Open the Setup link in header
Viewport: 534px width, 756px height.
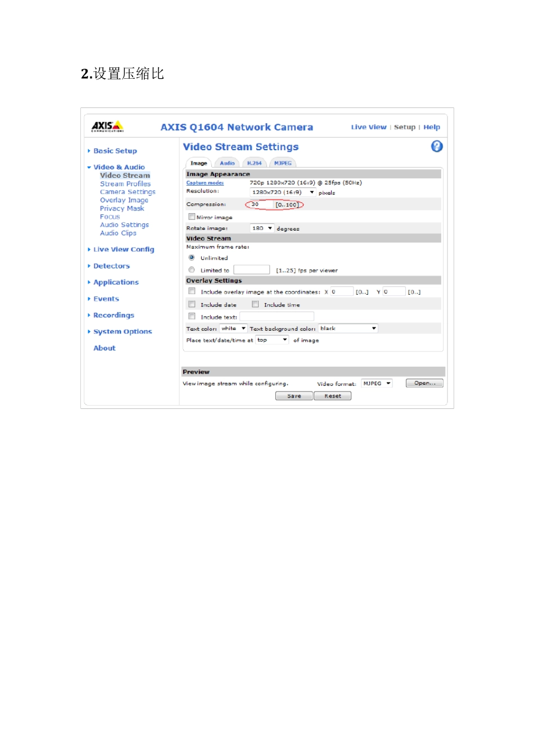click(x=405, y=127)
